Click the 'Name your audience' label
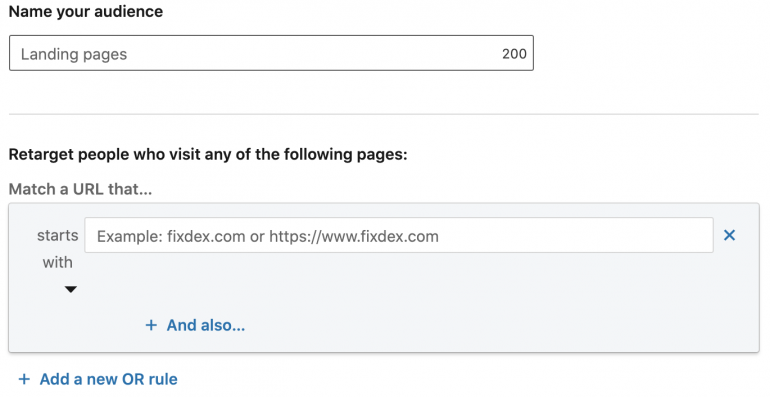The width and height of the screenshot is (770, 397). click(x=86, y=11)
